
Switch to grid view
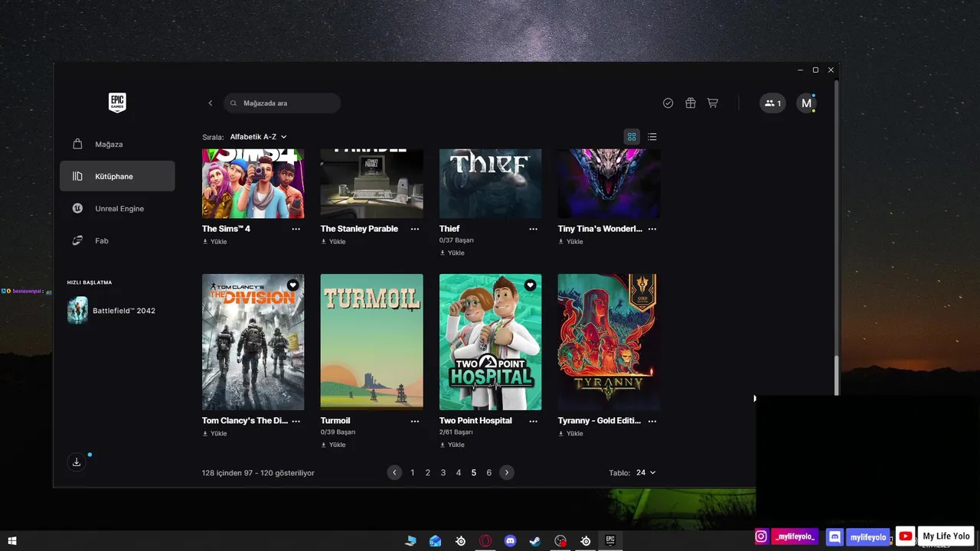(x=632, y=137)
